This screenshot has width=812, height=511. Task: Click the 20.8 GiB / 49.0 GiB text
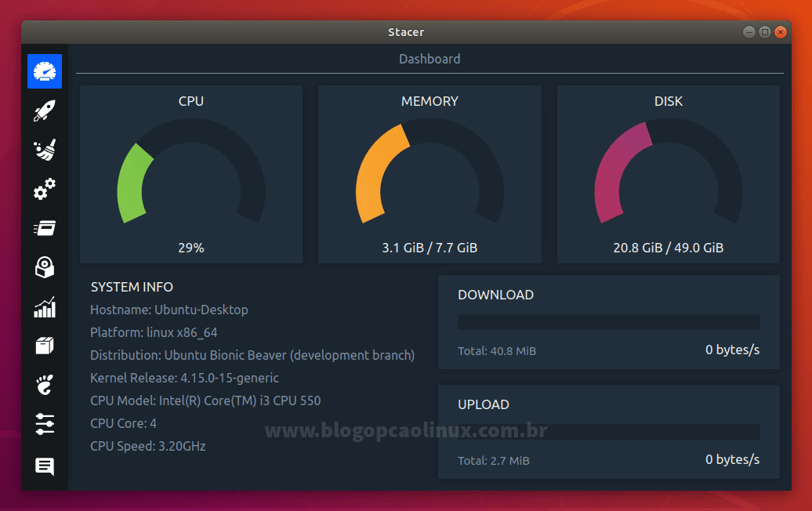tap(669, 248)
